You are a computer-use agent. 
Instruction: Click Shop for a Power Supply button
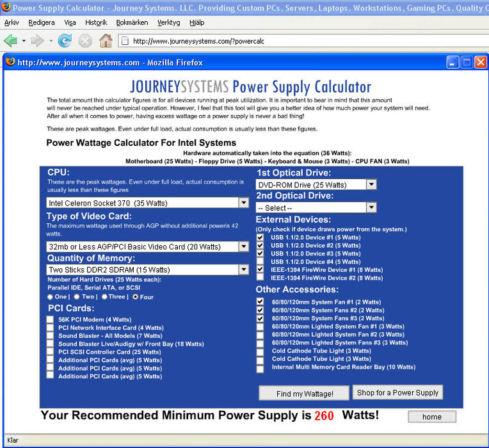[397, 392]
